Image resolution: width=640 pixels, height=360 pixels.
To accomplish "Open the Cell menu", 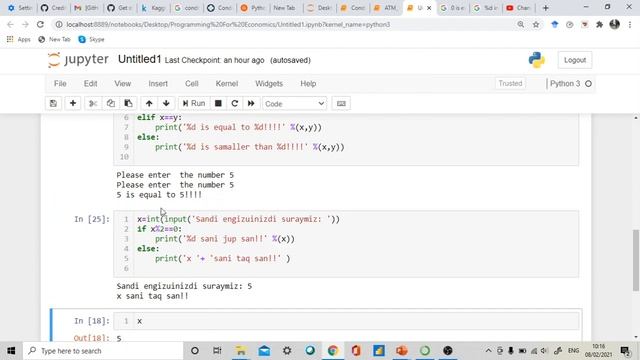I will click(191, 84).
